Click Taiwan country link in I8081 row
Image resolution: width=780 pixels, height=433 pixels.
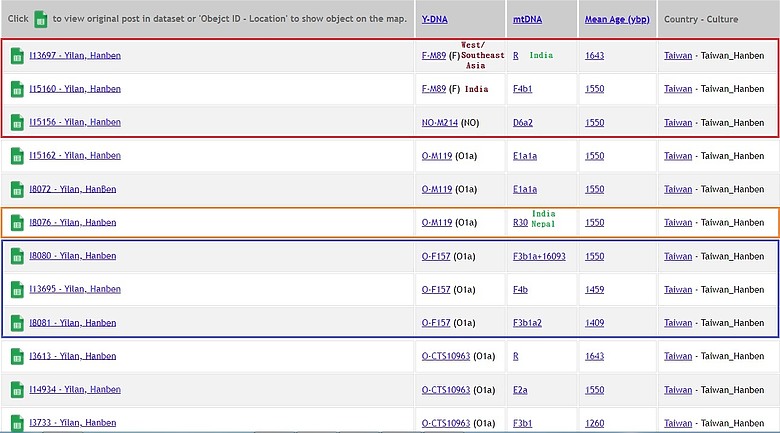tap(678, 323)
